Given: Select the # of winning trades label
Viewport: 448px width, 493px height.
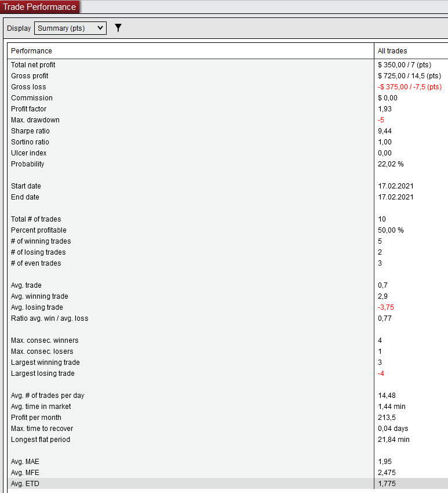Looking at the screenshot, I should click(x=41, y=241).
